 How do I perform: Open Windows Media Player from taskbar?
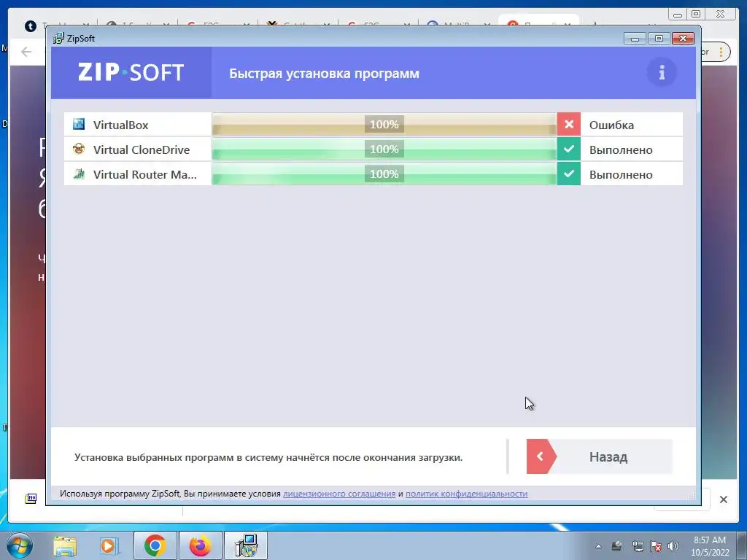[x=109, y=545]
